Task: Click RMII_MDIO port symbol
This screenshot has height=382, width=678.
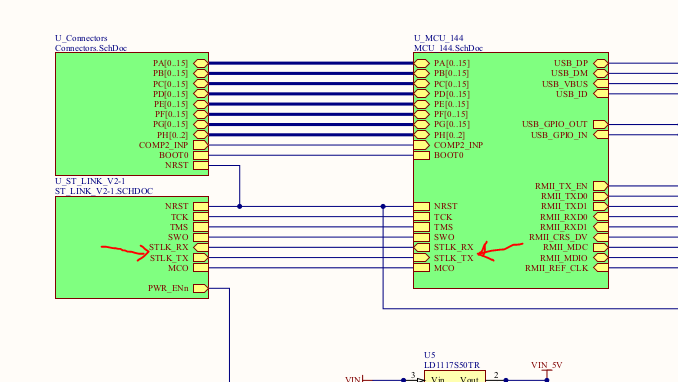Action: [x=601, y=257]
